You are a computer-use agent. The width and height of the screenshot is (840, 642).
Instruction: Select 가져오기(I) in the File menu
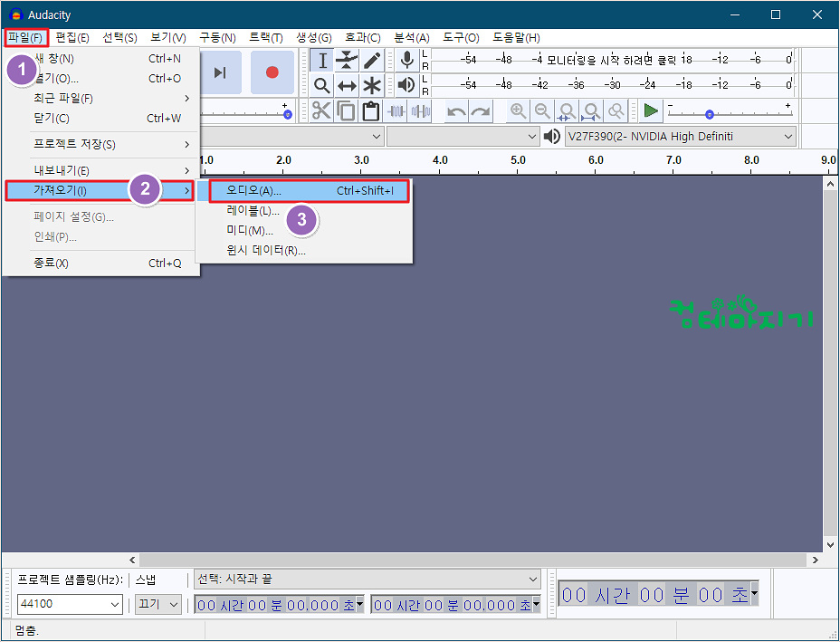click(100, 190)
